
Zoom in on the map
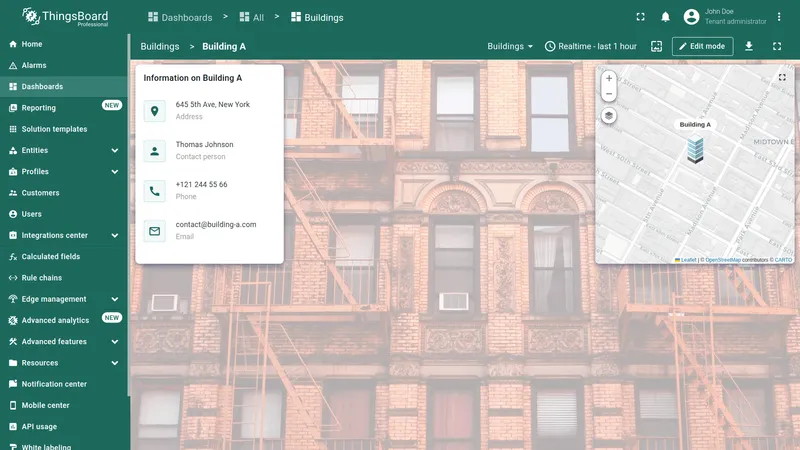pos(609,79)
